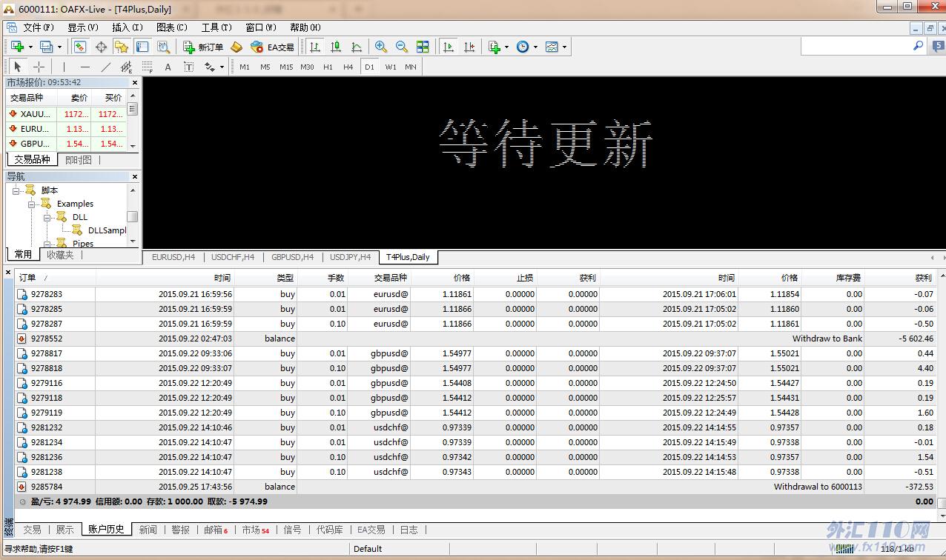946x560 pixels.
Task: Click the Market Watch vertical scrollbar
Action: click(133, 121)
